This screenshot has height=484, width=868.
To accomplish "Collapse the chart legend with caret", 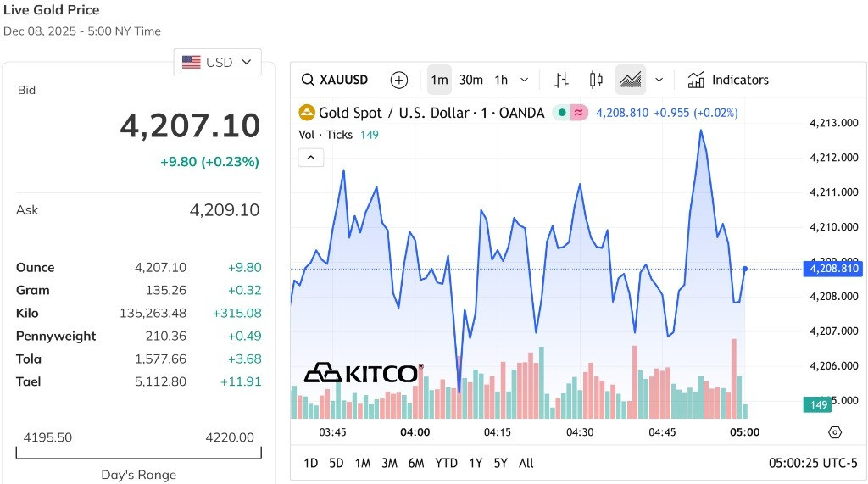I will tap(311, 158).
